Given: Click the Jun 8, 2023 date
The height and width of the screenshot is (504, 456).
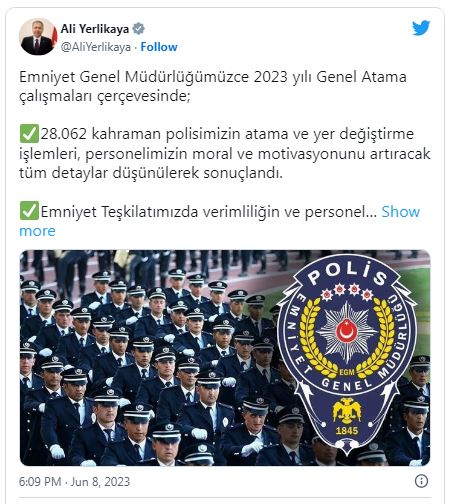Looking at the screenshot, I should [100, 482].
